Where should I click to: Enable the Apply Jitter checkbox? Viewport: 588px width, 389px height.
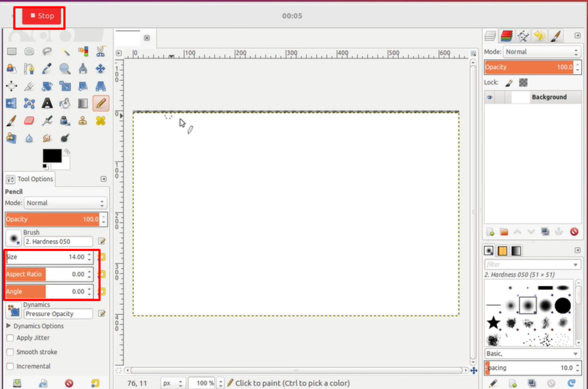coord(9,338)
